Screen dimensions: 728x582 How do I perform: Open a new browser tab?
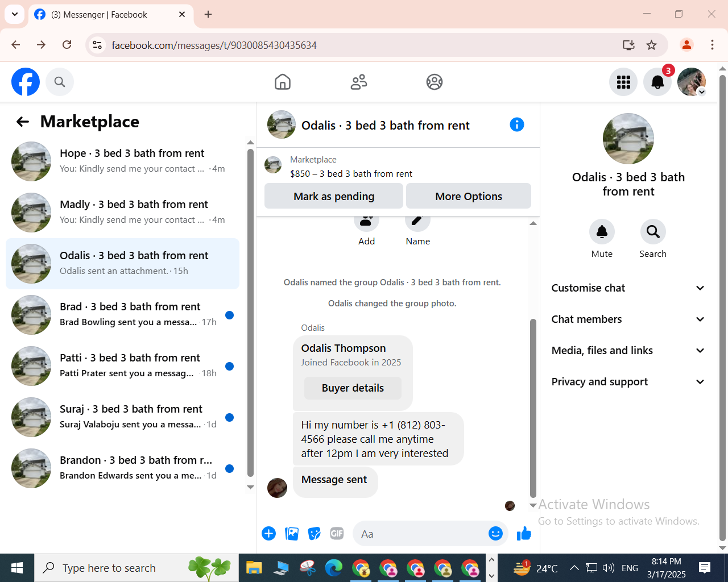pos(208,14)
